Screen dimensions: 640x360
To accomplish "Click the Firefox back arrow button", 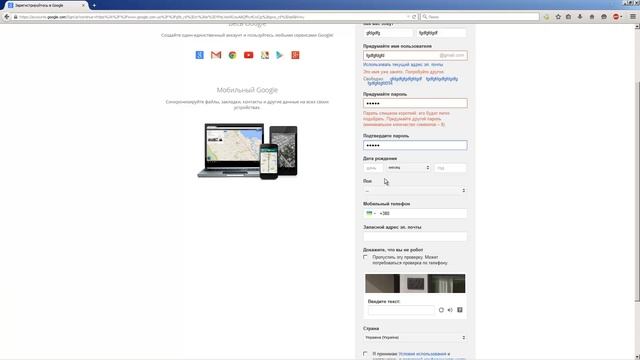I will (7, 17).
